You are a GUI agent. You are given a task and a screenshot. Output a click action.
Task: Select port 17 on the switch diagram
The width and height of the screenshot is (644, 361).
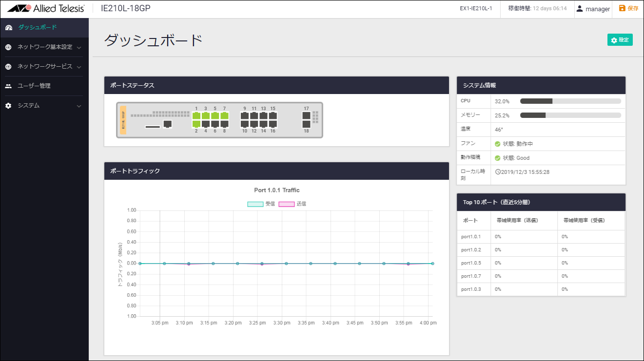[306, 115]
